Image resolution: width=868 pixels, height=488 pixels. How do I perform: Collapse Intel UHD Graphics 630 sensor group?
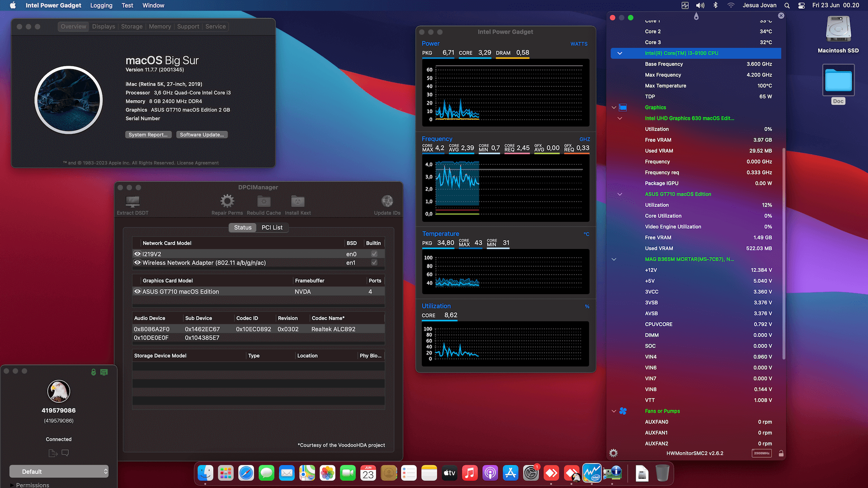(620, 118)
